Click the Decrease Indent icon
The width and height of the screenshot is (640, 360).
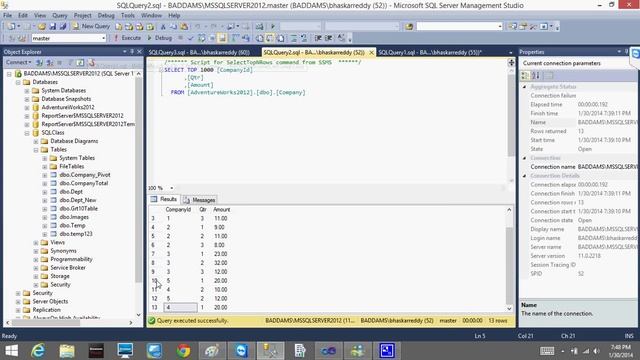318,38
